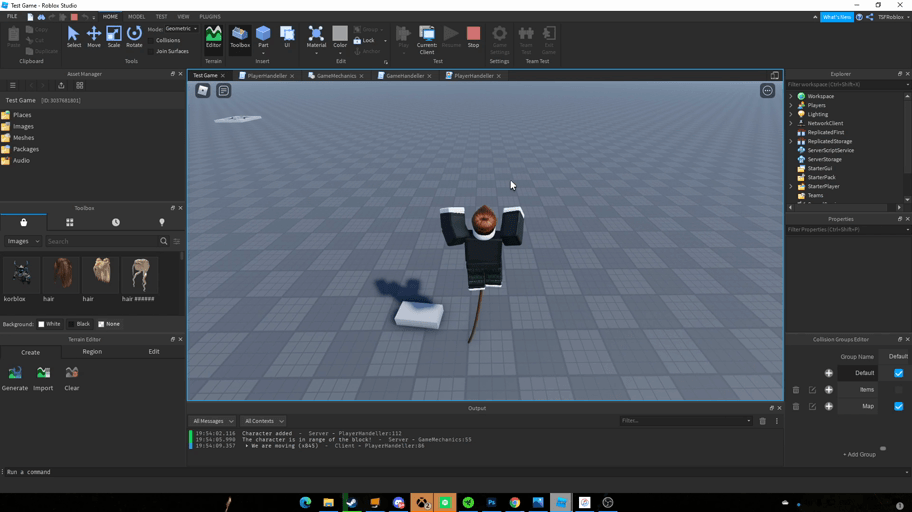Image resolution: width=912 pixels, height=512 pixels.
Task: Open the Toolbox filter options icon
Action: (x=177, y=241)
